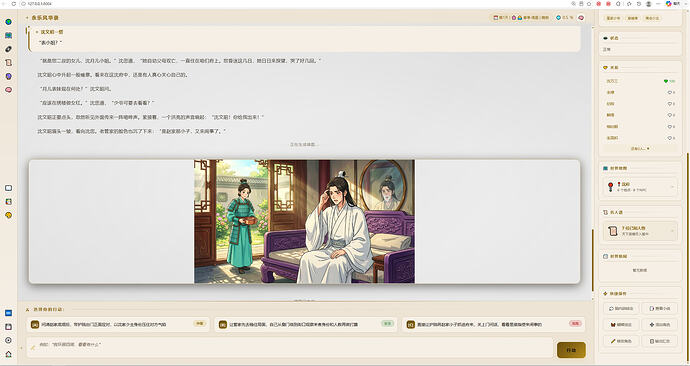The image size is (690, 366).
Task: Click the quick action button with diamond icon
Action: point(660,325)
